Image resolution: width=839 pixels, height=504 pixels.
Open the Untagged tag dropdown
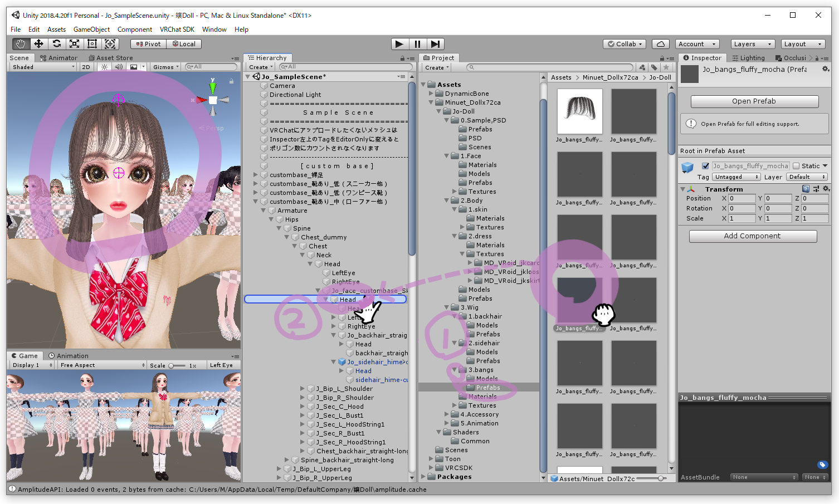736,177
